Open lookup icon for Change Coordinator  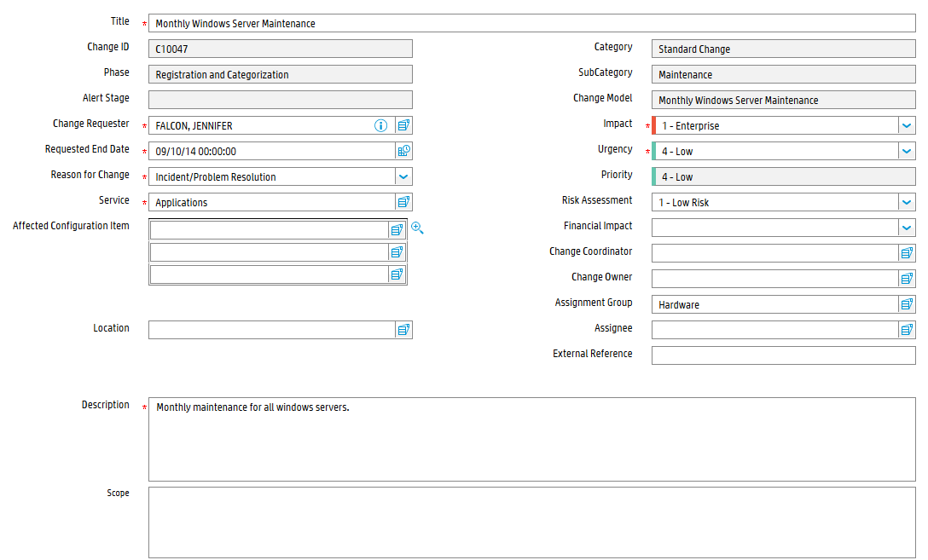tap(907, 253)
